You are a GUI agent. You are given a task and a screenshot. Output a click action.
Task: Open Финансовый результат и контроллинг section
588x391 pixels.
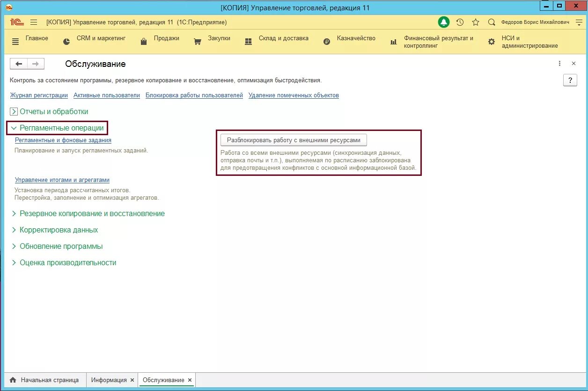coord(439,42)
